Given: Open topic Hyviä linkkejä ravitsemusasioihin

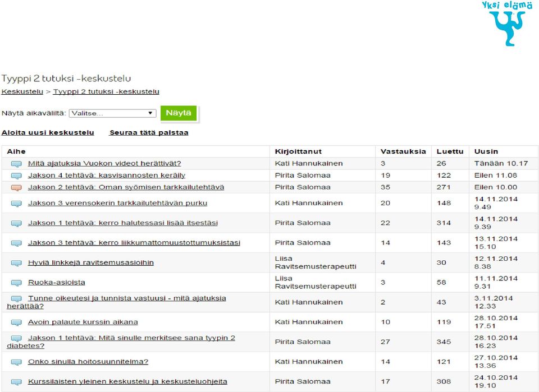Looking at the screenshot, I should click(x=91, y=262).
